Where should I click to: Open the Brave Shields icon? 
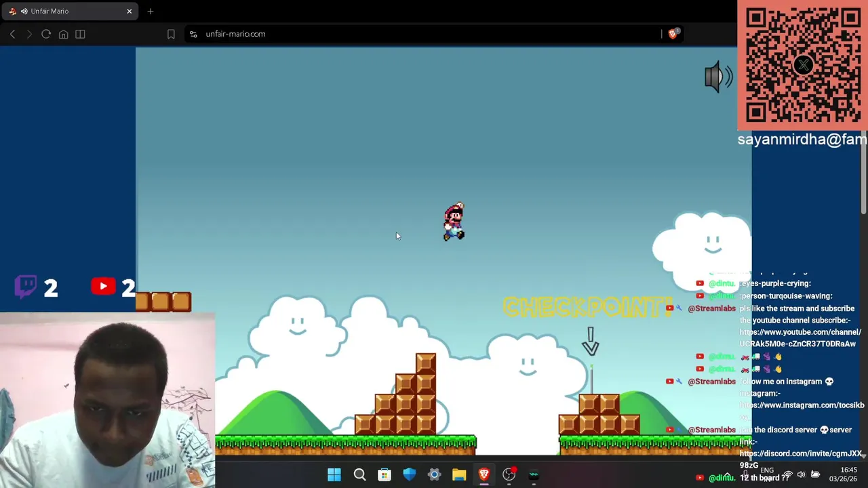tap(673, 34)
